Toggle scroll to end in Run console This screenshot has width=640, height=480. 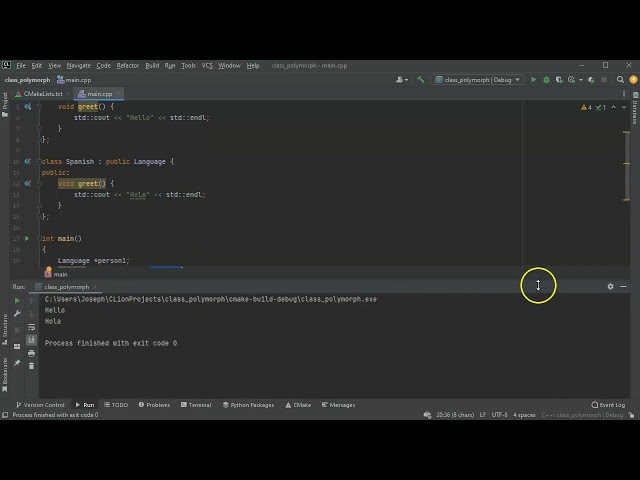click(x=31, y=340)
